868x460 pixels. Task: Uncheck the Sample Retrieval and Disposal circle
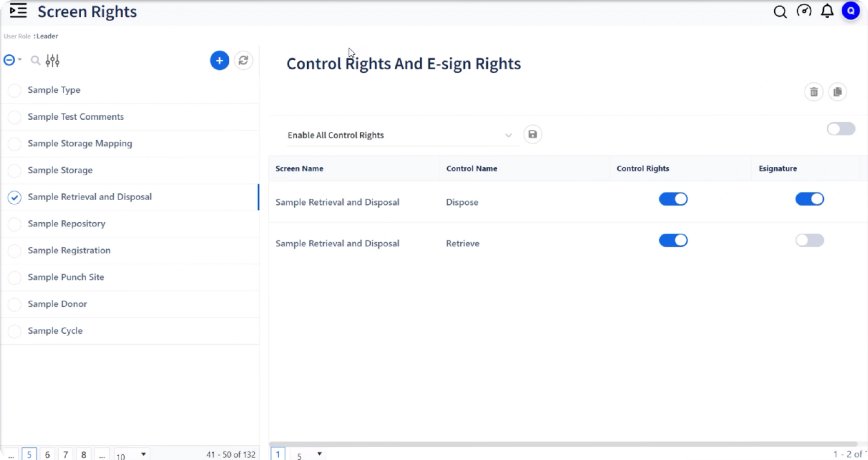click(15, 197)
